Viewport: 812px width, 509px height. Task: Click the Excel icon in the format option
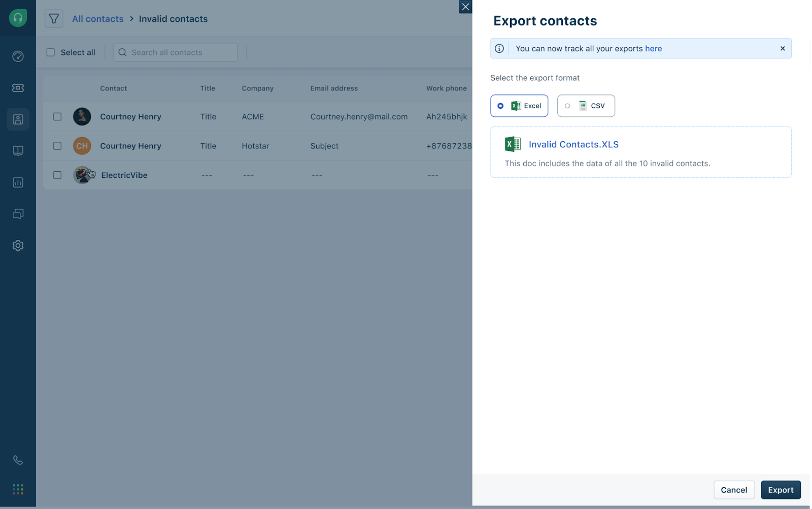pyautogui.click(x=516, y=106)
